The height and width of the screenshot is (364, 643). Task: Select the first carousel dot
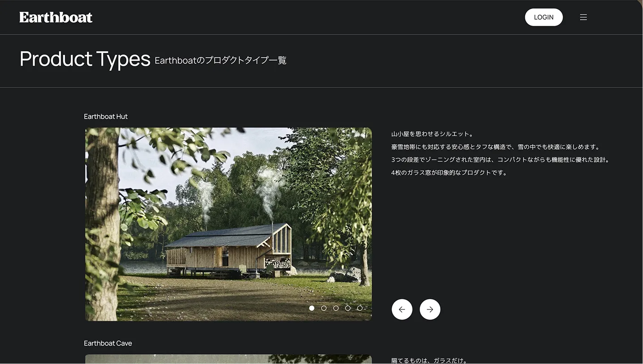click(x=312, y=308)
